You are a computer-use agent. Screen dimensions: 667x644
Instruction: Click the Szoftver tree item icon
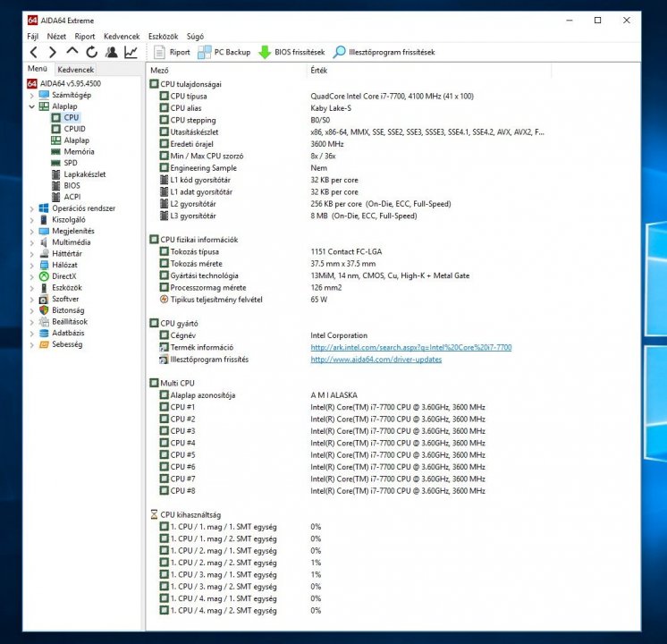[x=44, y=300]
